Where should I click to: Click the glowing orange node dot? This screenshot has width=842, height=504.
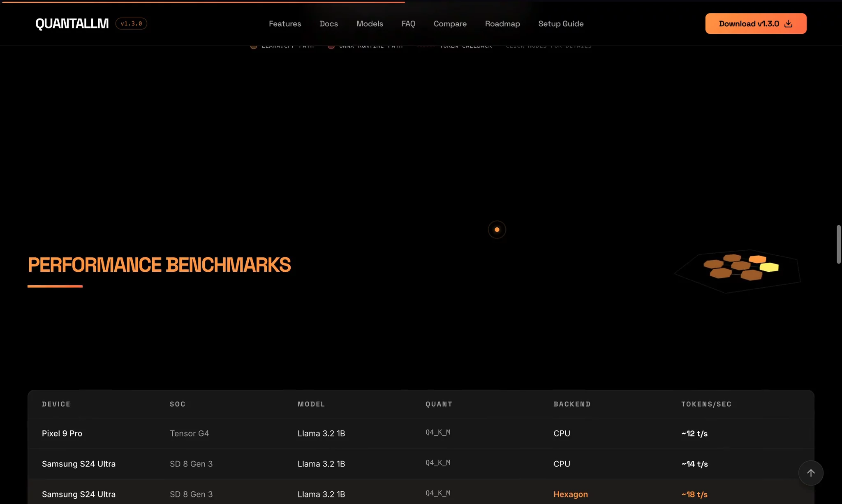tap(497, 229)
